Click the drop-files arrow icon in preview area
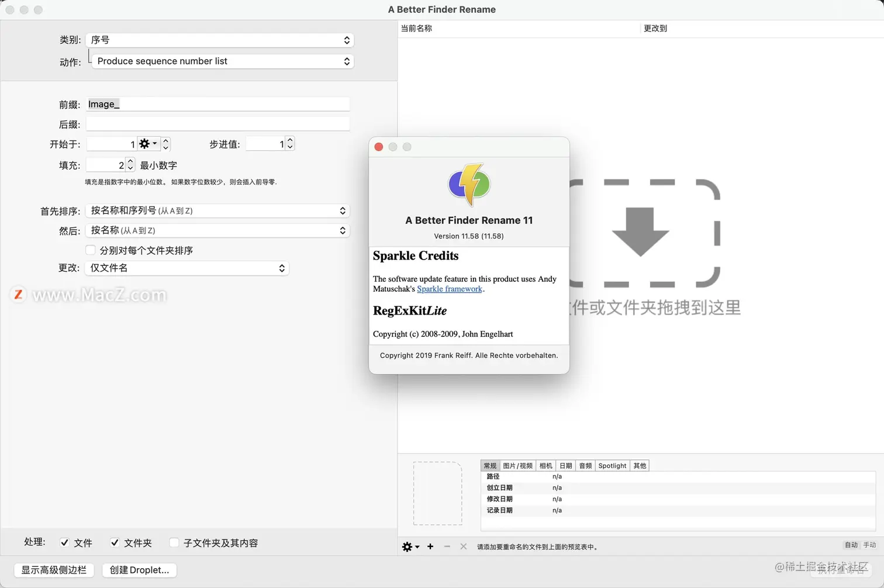This screenshot has width=884, height=588. (x=641, y=233)
